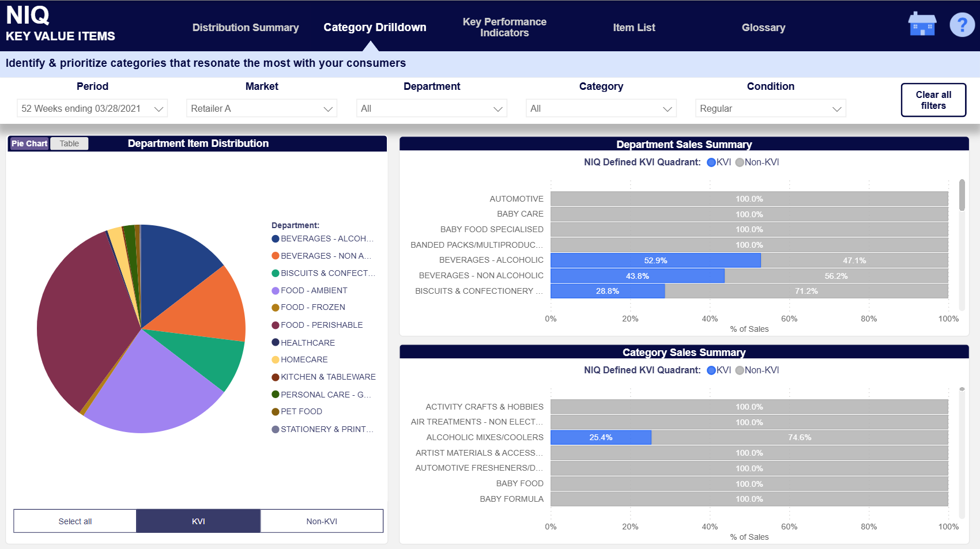
Task: Click Non-KVI legend dot in Department Sales Summary
Action: click(x=740, y=162)
